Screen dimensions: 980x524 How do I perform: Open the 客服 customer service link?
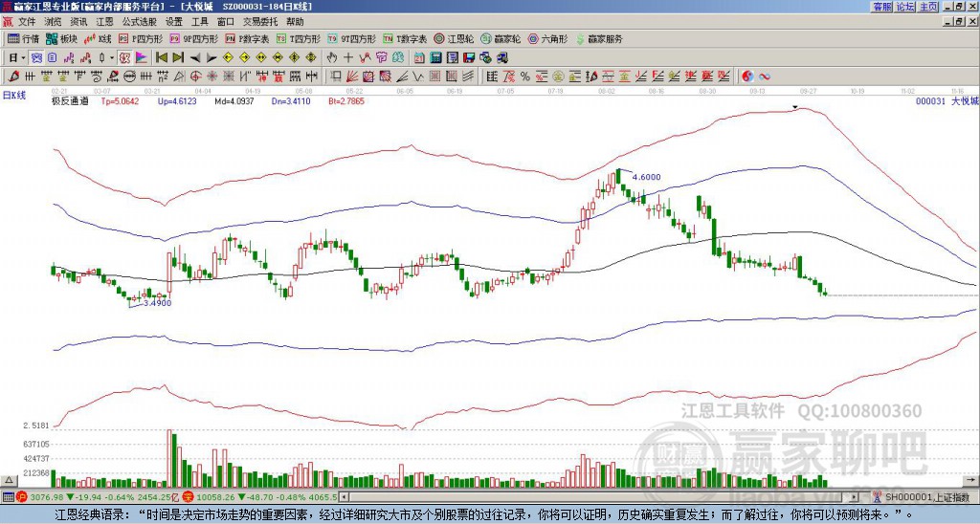coord(882,7)
